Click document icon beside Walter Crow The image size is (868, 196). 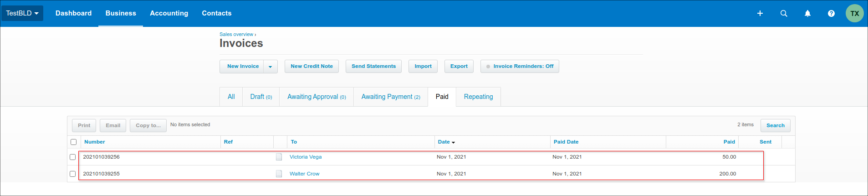pos(279,174)
